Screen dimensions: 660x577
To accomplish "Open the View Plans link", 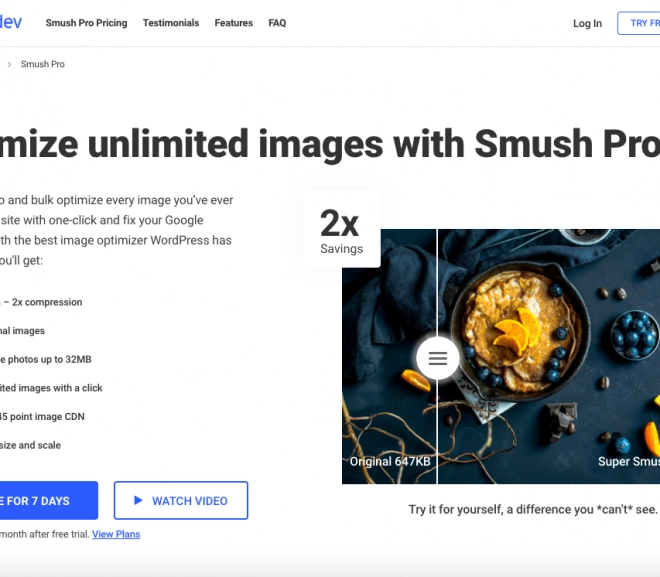I will tap(116, 534).
